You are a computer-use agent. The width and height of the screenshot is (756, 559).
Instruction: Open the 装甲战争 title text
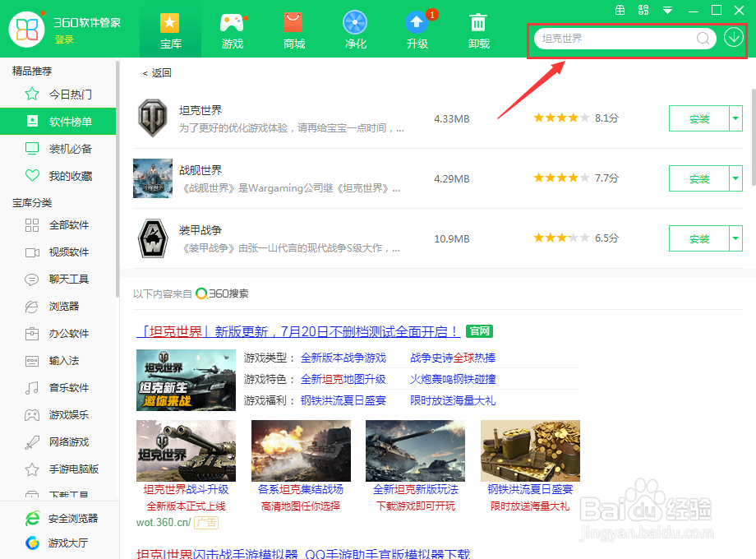point(201,230)
